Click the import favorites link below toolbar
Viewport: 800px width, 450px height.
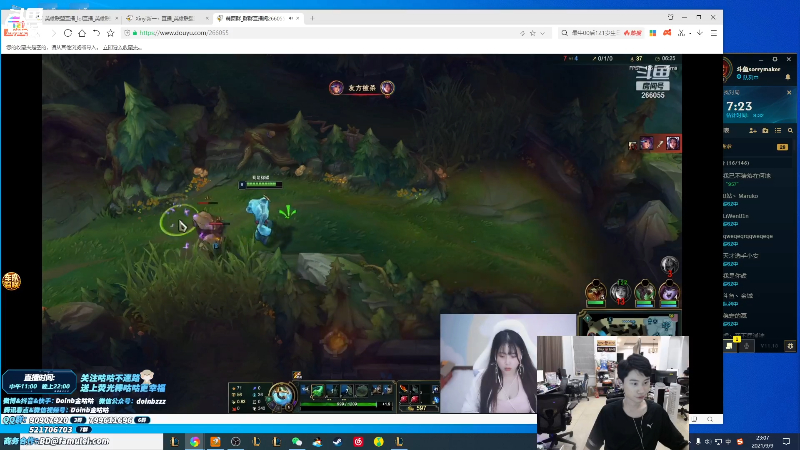[121, 47]
